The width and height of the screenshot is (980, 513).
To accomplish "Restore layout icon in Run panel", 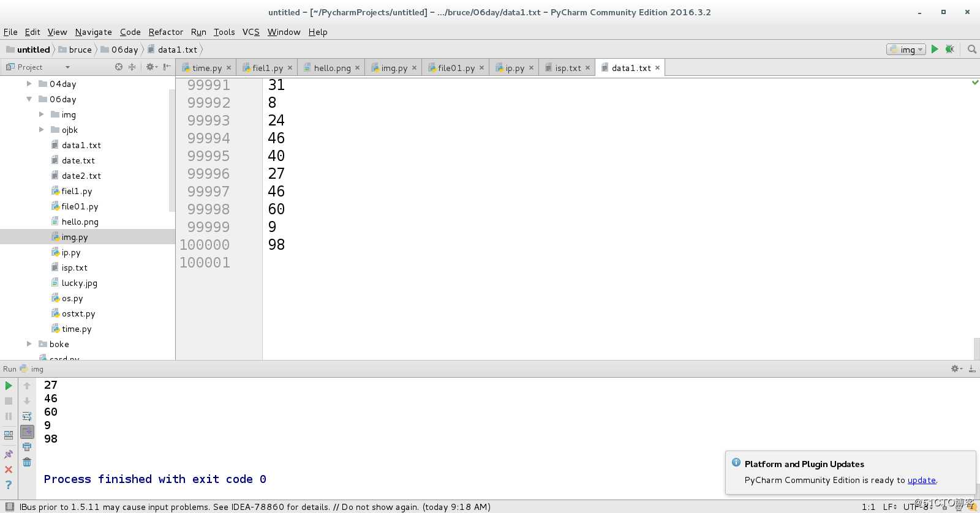I will (x=9, y=435).
